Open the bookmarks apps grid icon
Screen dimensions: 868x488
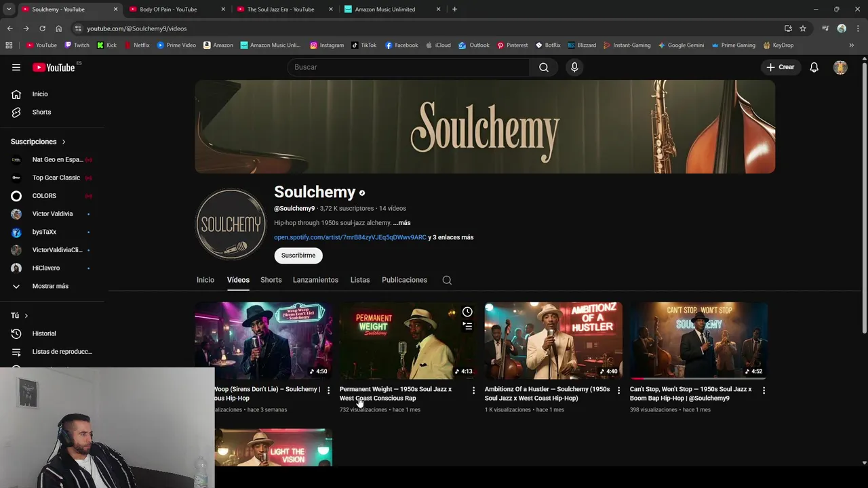tap(9, 45)
